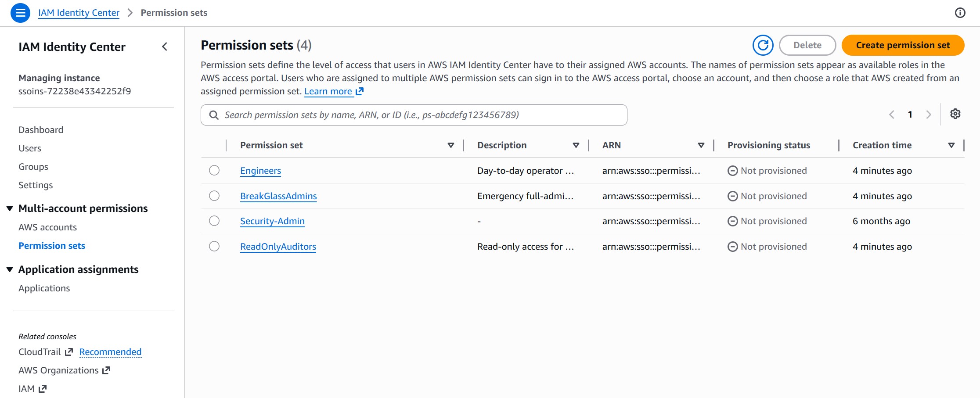The height and width of the screenshot is (398, 980).
Task: Open table preferences gear icon
Action: 955,114
